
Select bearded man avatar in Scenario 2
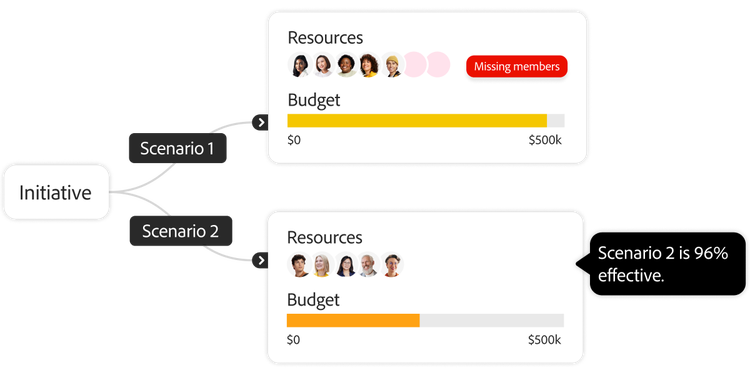[368, 265]
